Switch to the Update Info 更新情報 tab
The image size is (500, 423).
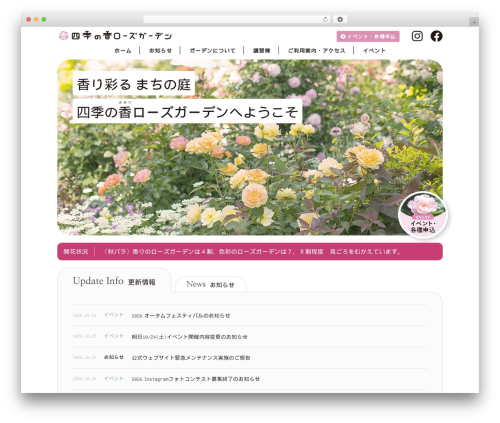(x=114, y=281)
